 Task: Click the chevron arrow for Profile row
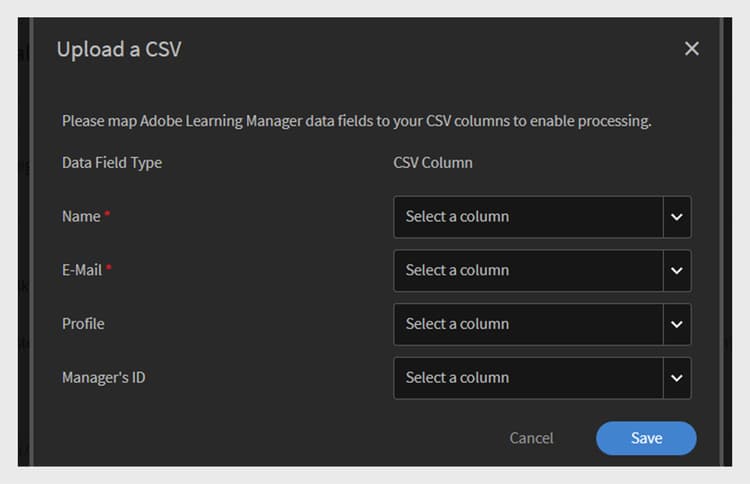pyautogui.click(x=677, y=324)
